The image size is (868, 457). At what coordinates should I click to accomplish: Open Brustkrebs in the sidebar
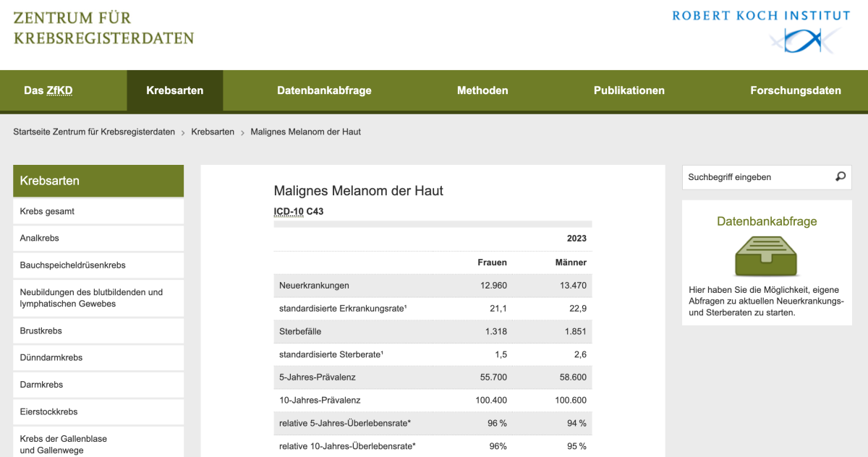98,330
